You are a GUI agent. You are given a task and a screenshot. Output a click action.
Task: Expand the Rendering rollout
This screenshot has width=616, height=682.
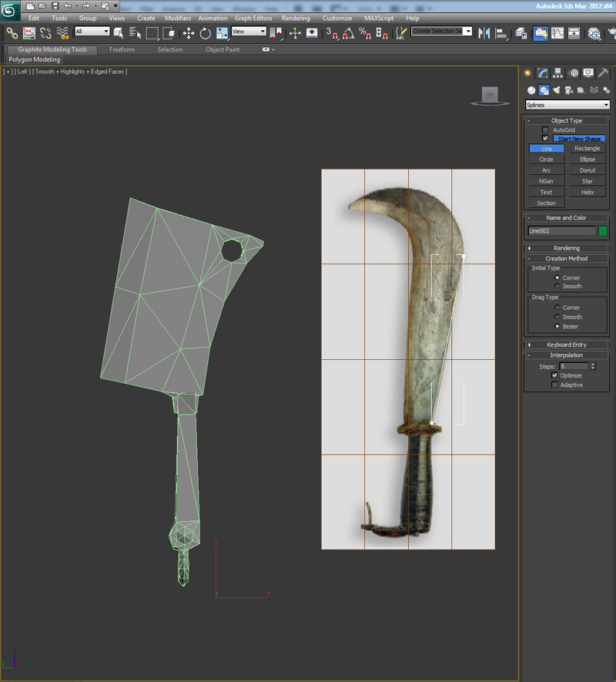pyautogui.click(x=567, y=248)
